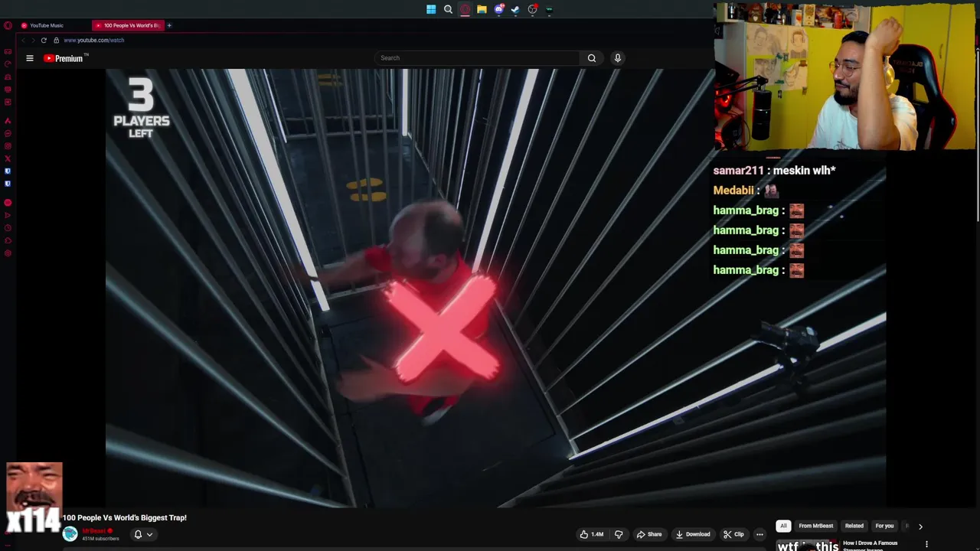Click the address bar URL youtube.com/watch

coord(94,40)
